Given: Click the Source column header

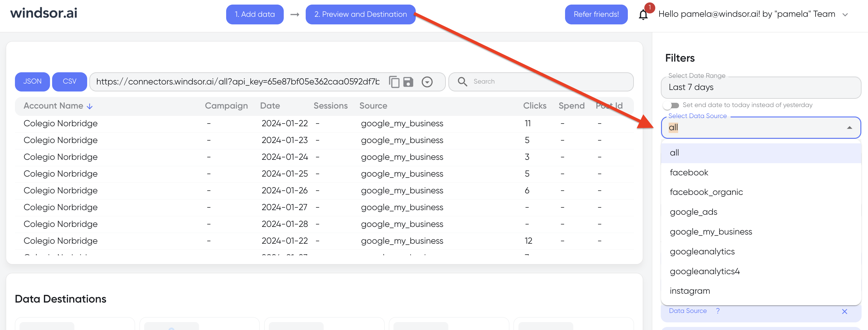Looking at the screenshot, I should [x=373, y=106].
